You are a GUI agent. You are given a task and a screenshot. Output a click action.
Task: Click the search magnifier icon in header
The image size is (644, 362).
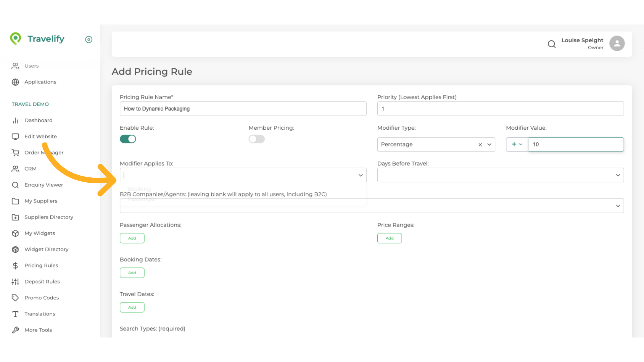pos(551,44)
